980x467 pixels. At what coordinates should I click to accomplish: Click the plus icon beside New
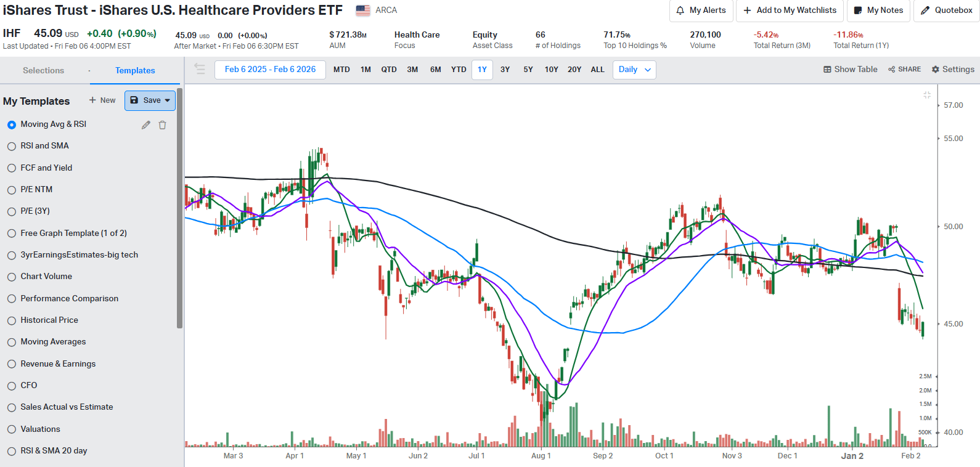click(92, 100)
